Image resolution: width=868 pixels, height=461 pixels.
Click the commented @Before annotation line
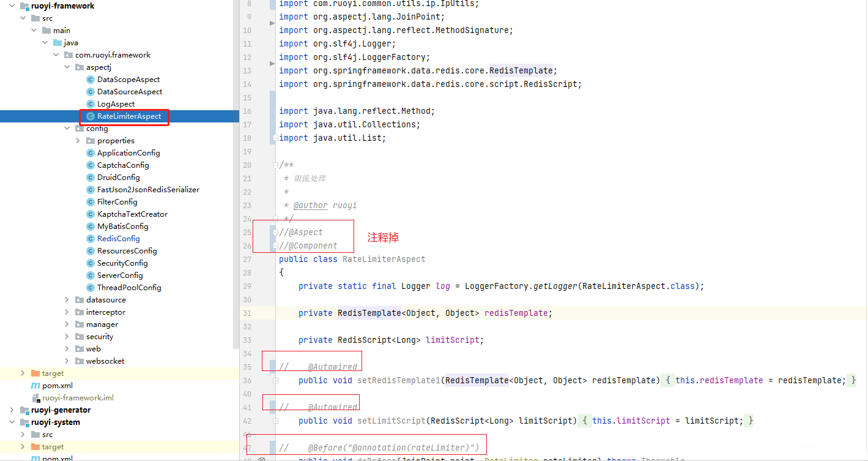[379, 448]
